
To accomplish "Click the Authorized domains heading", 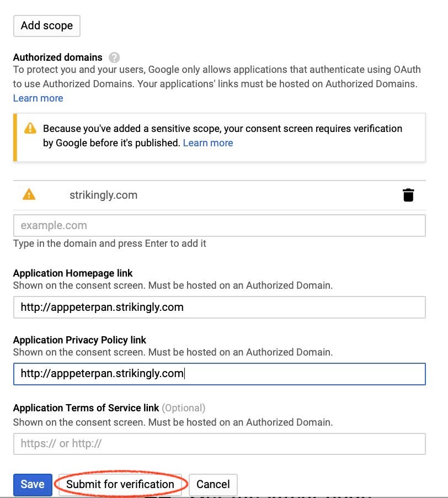I will [58, 57].
